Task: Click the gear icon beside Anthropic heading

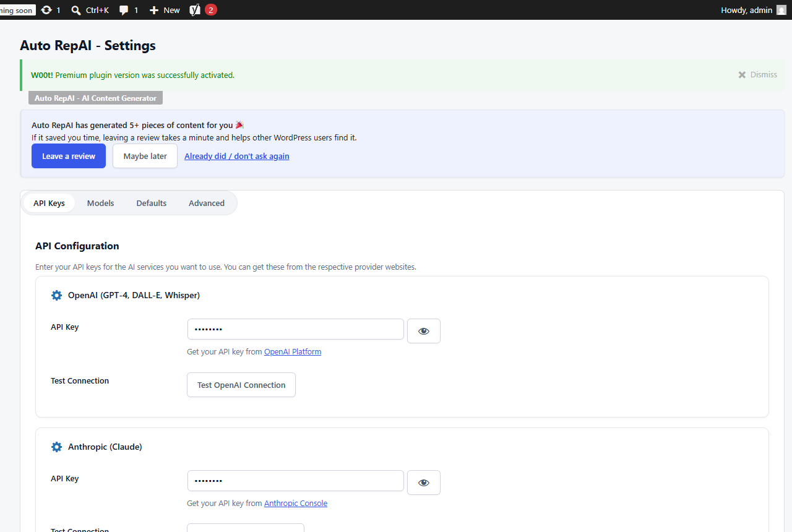Action: click(57, 447)
